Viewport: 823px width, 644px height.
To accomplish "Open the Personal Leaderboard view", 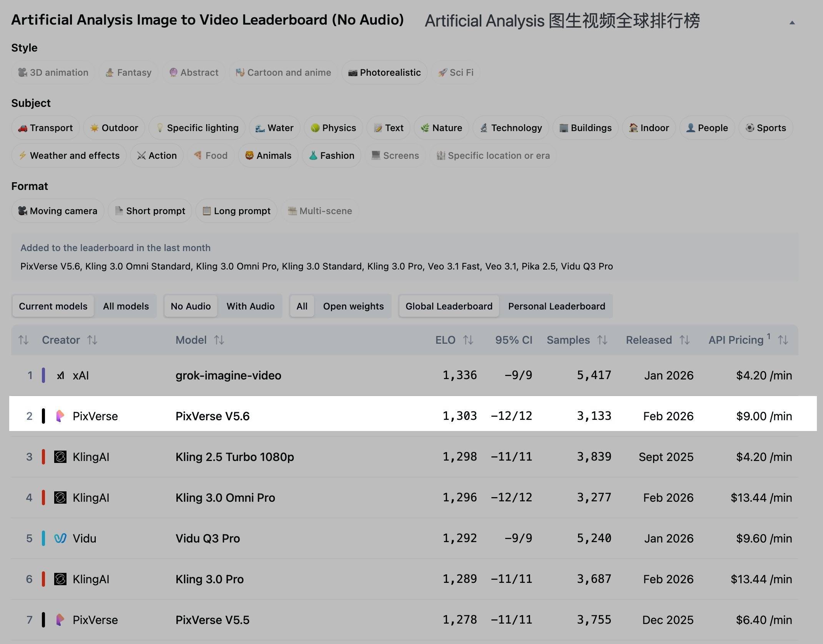I will pos(556,306).
